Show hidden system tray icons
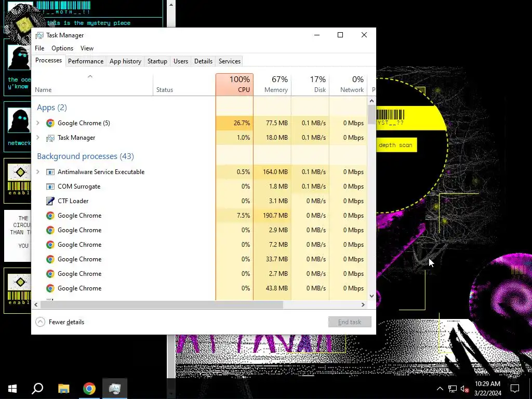This screenshot has width=532, height=399. click(x=440, y=389)
